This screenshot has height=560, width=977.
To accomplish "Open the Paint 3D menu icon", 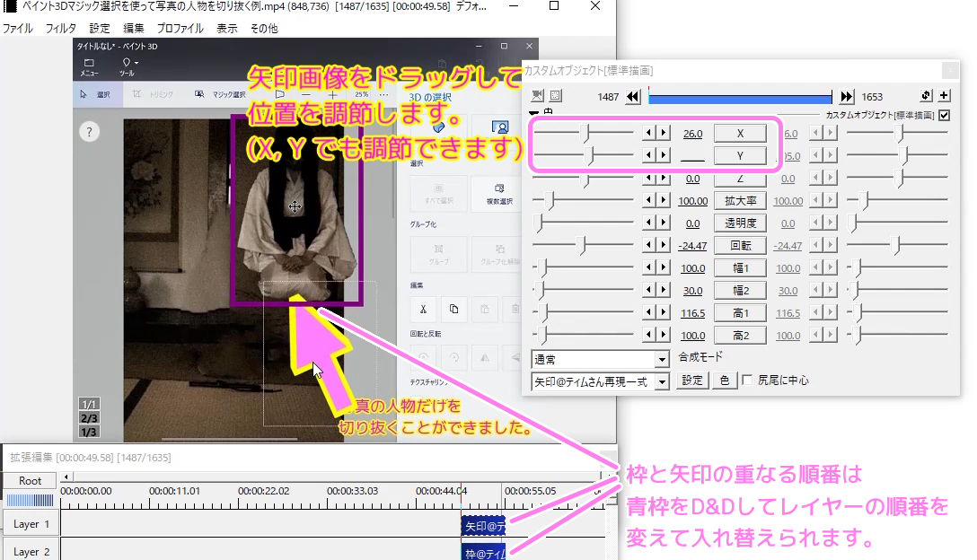I will (89, 66).
